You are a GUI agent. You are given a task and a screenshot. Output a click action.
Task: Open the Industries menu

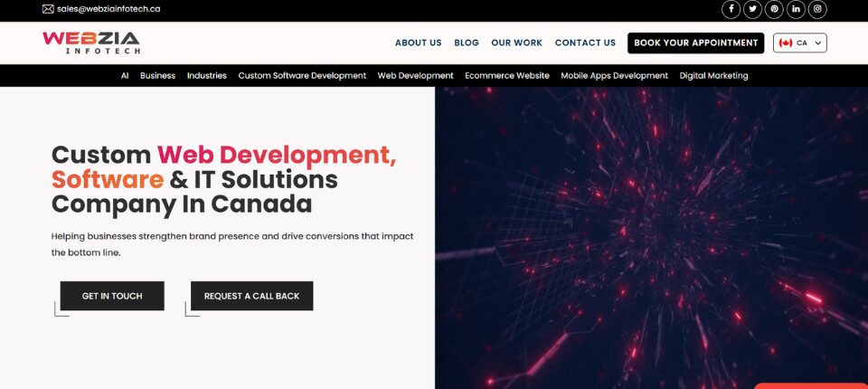tap(206, 75)
